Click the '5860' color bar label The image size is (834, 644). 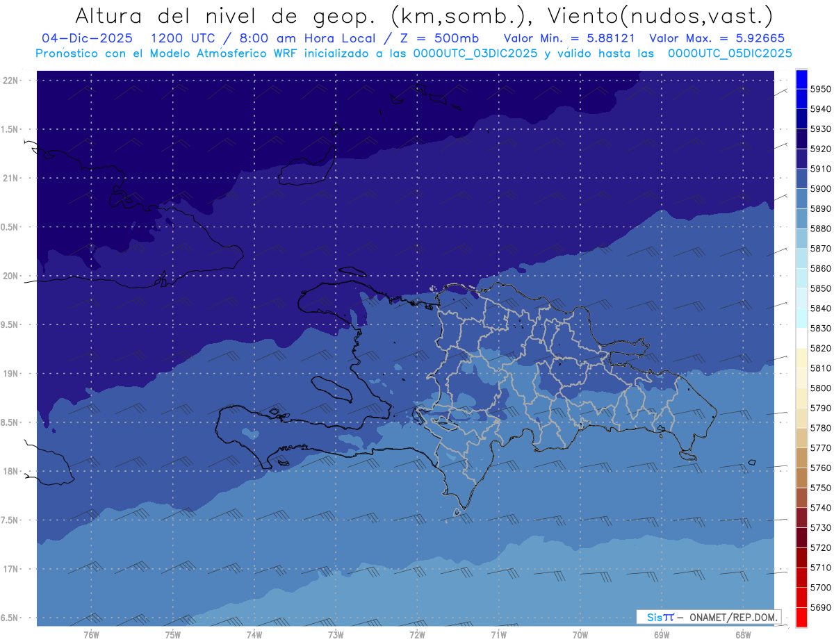click(821, 268)
